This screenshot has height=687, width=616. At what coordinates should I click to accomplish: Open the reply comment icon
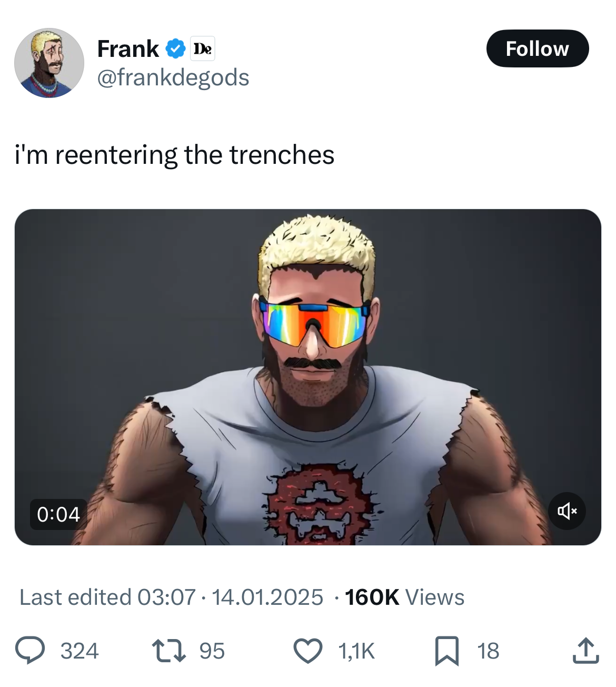[29, 650]
